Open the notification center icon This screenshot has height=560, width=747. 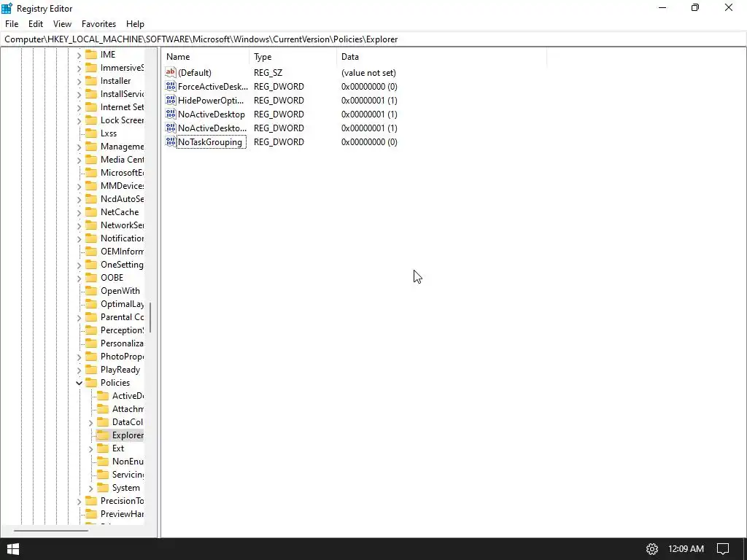pyautogui.click(x=723, y=548)
